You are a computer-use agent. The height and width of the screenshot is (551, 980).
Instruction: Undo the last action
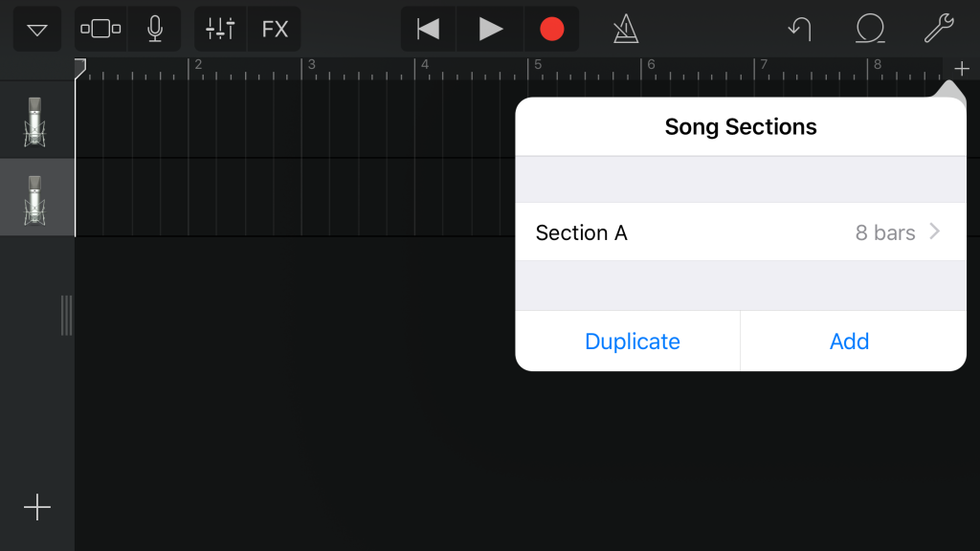tap(799, 30)
